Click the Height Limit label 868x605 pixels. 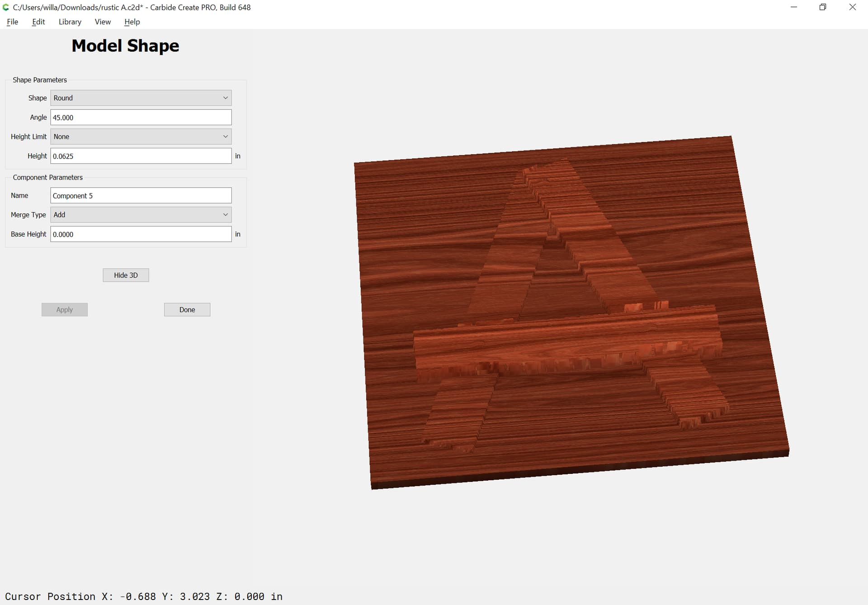point(28,137)
